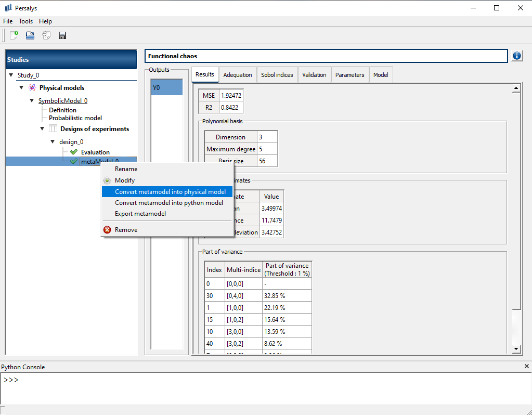Click the Import Python script icon

click(46, 35)
